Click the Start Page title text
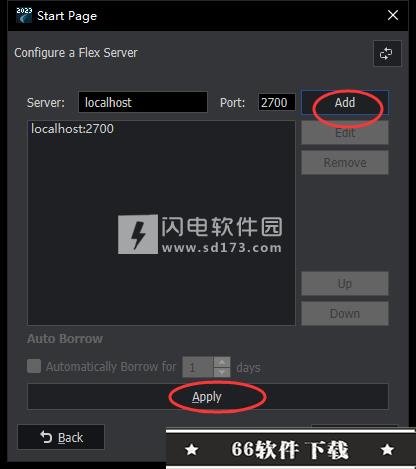Screen dimensions: 416x469 tap(67, 16)
